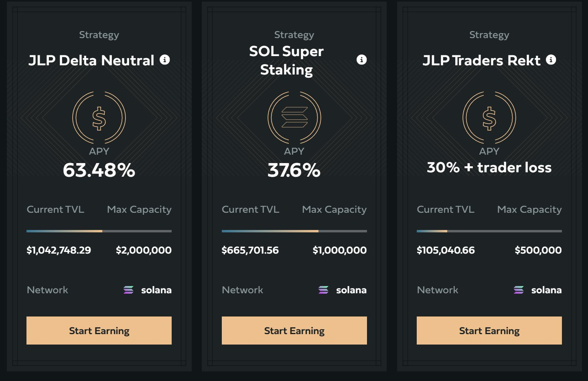Viewport: 588px width, 381px height.
Task: Select the JLP Traders Rekt strategy title
Action: tap(482, 60)
